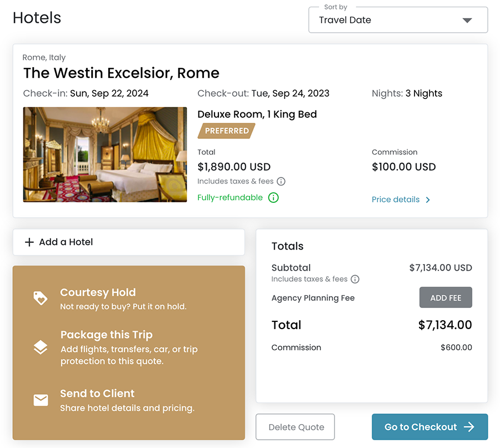Click info icon next to Subtotal taxes note
The height and width of the screenshot is (448, 500).
click(x=355, y=279)
